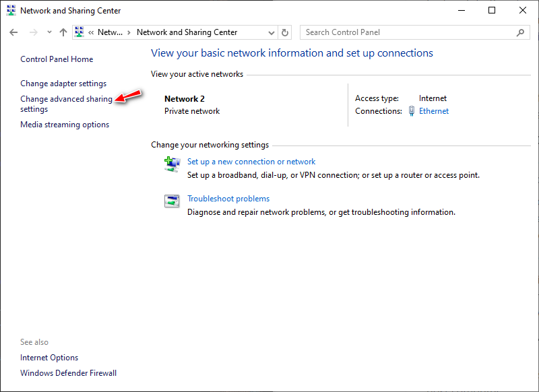Open Internet Options
539x392 pixels.
click(x=49, y=358)
